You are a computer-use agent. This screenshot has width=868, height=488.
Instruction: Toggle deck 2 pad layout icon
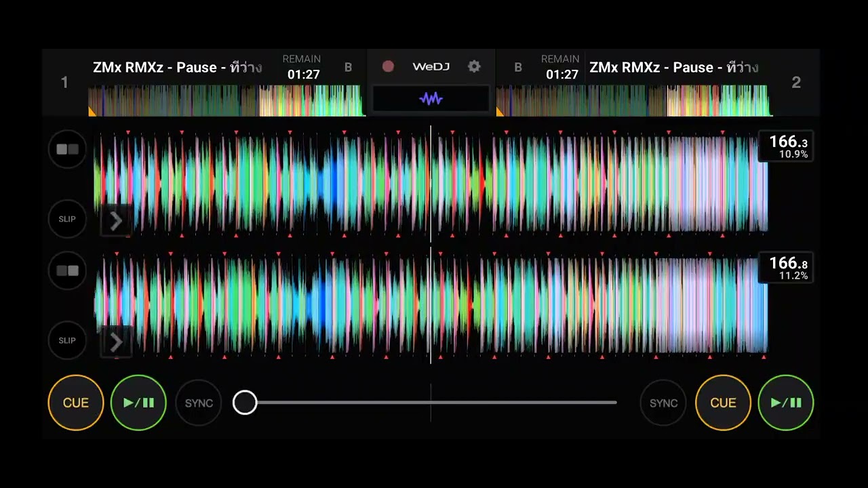coord(67,270)
